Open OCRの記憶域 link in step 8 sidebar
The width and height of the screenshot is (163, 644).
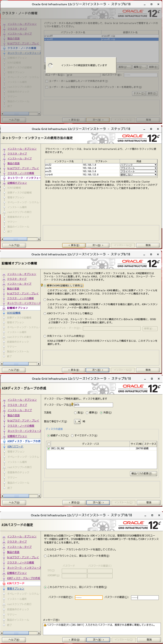14,313
